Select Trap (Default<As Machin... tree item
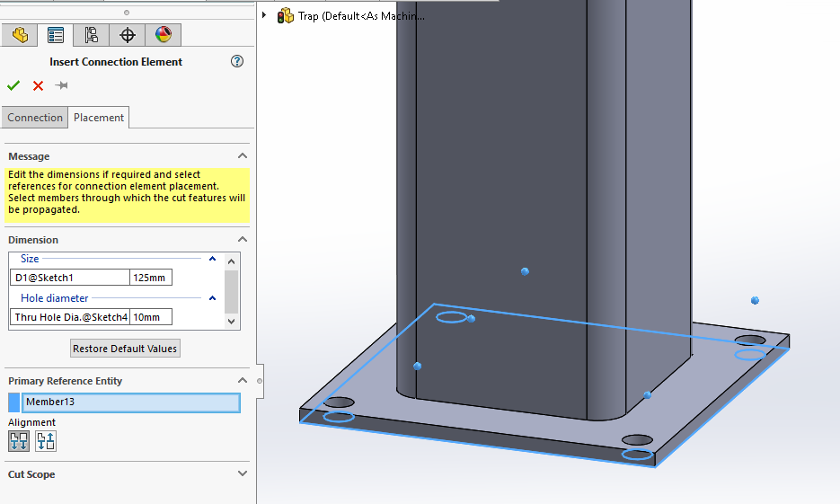Image resolution: width=840 pixels, height=504 pixels. [361, 16]
